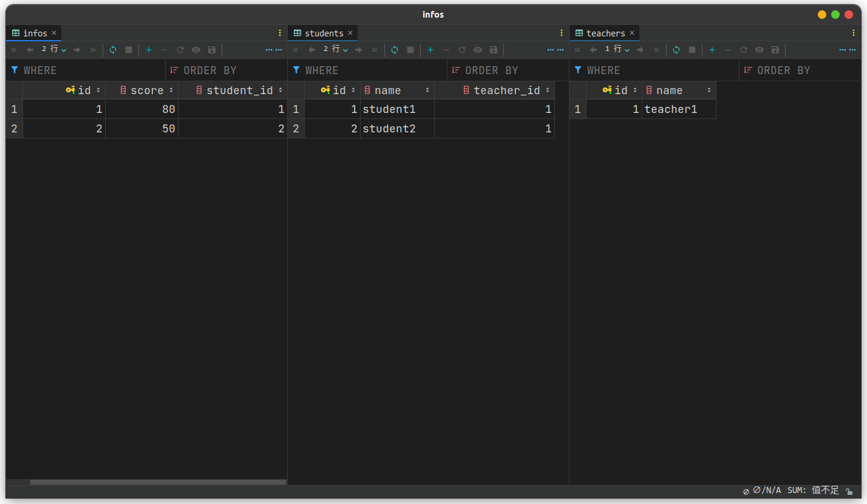Viewport: 867px width, 504px height.
Task: Click the infos pane horizontal scrollbar
Action: (x=158, y=482)
